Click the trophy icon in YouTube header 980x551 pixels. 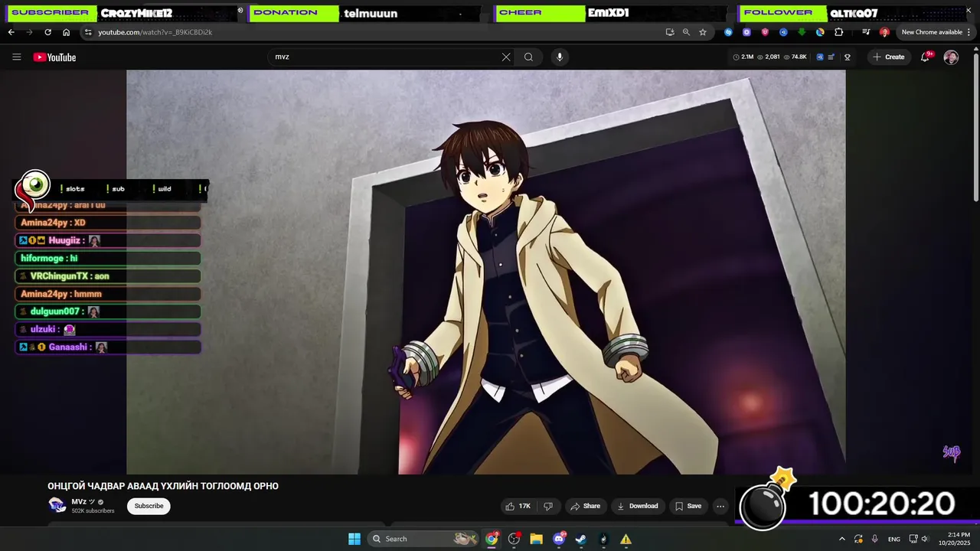848,57
